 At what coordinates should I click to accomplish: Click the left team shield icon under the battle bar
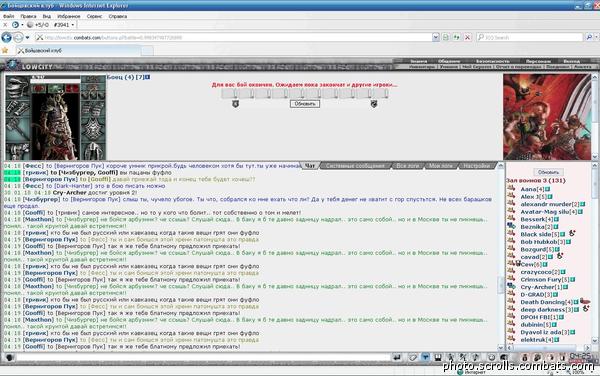pos(236,104)
